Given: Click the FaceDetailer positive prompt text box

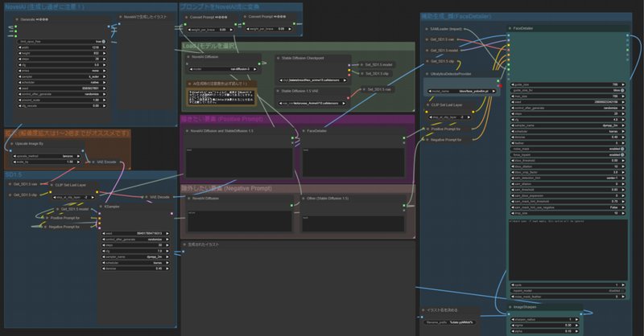Looking at the screenshot, I should [x=353, y=162].
